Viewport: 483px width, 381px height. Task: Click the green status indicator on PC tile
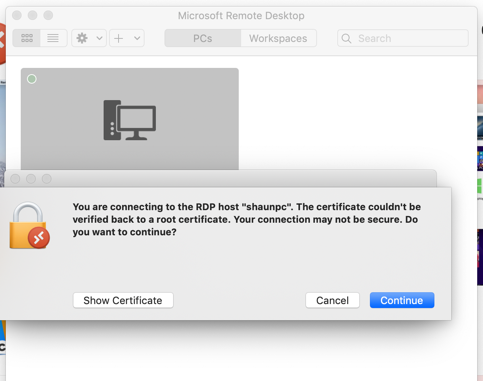coord(32,79)
